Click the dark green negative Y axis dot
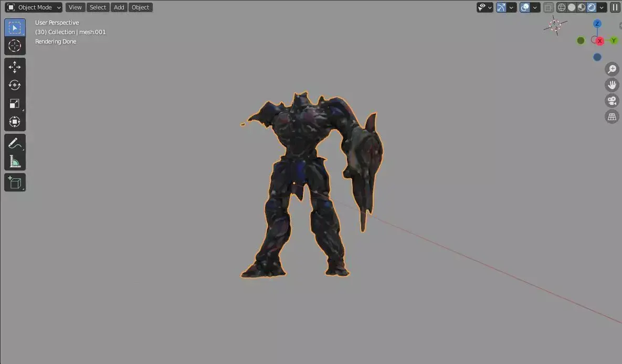Screen dimensions: 622x364 (x=581, y=40)
